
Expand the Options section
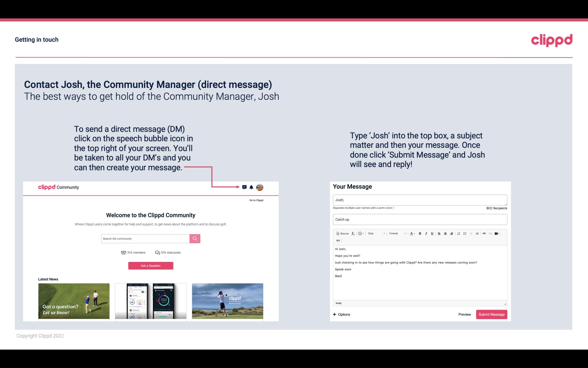coord(341,314)
